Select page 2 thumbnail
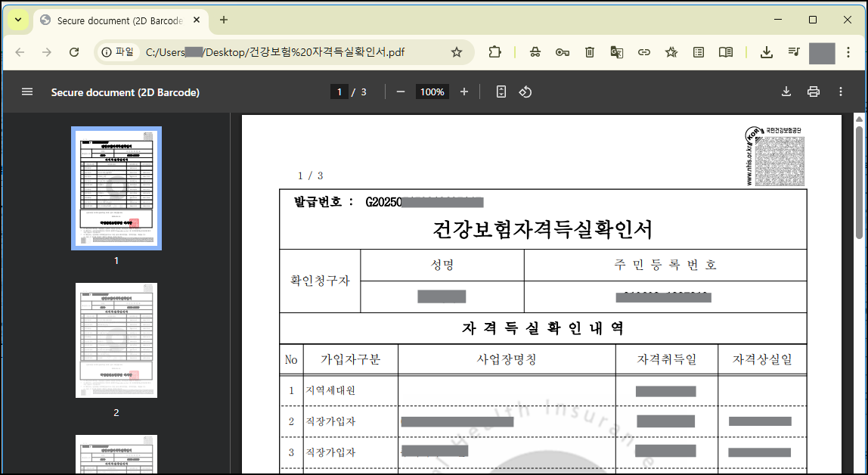Screen dimensions: 868x475 click(x=116, y=340)
